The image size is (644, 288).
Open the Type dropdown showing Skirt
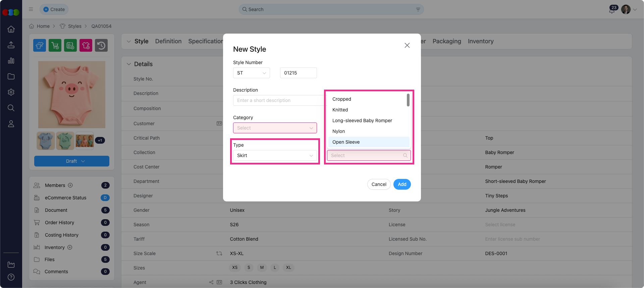point(275,155)
